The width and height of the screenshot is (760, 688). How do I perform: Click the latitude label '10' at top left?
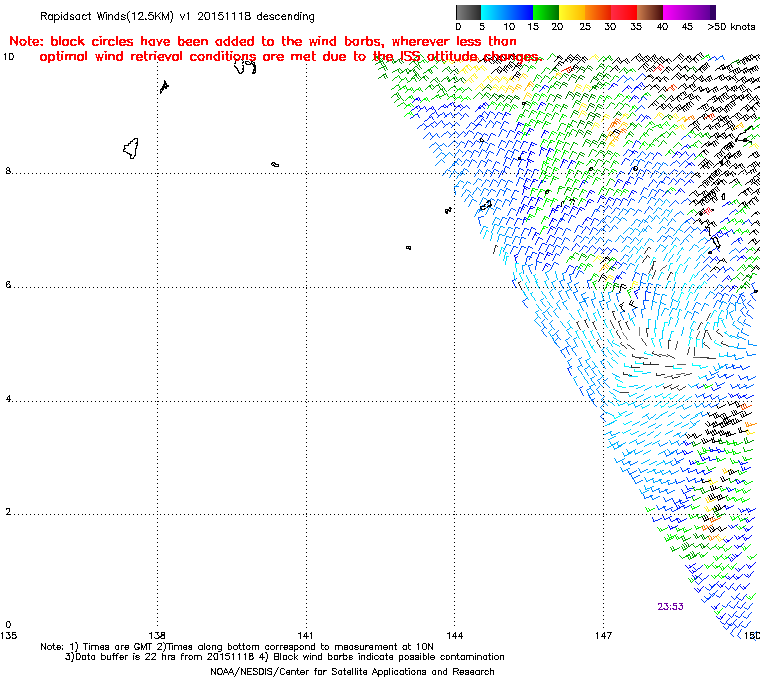tap(9, 57)
